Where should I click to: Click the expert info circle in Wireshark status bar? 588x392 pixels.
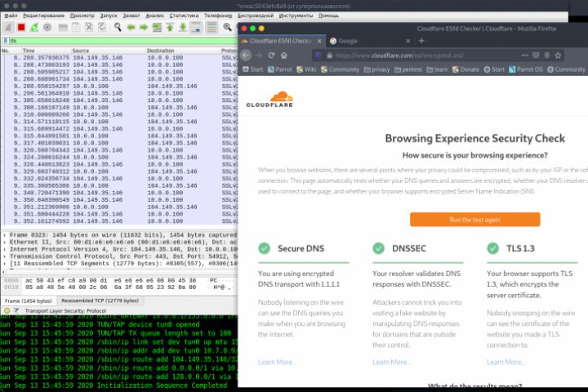click(7, 311)
